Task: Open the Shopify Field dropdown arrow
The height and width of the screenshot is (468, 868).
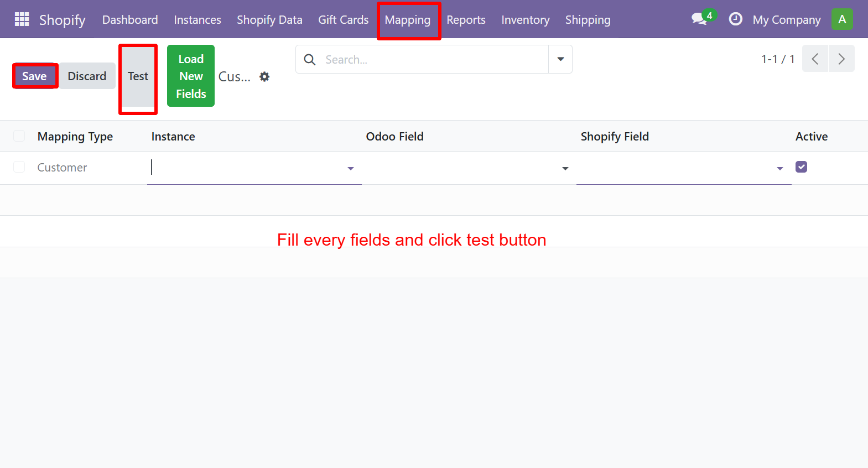Action: click(780, 168)
